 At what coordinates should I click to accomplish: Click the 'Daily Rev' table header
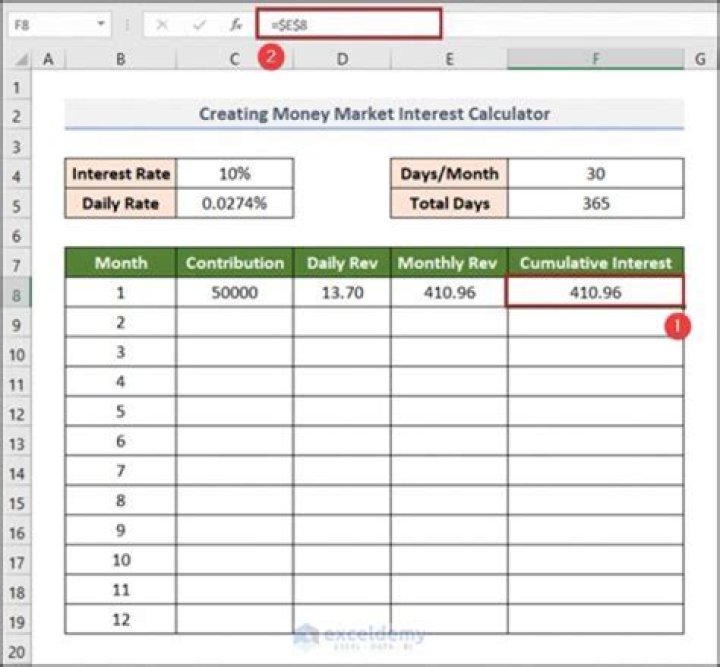coord(342,263)
